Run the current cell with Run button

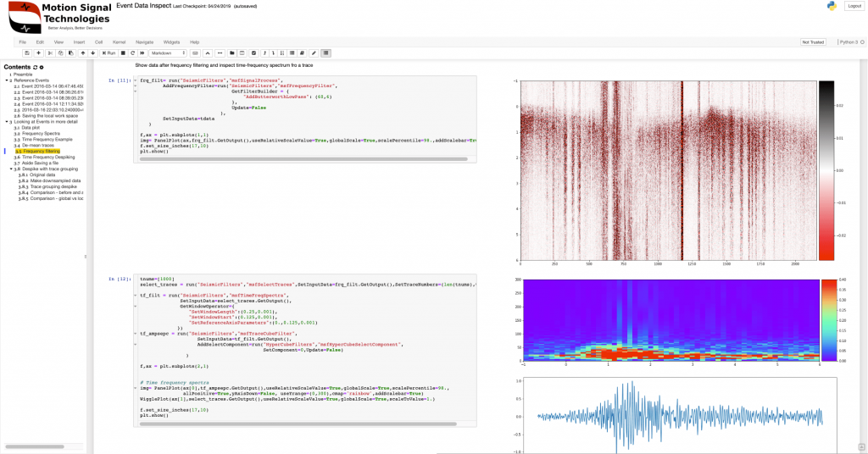pos(108,53)
